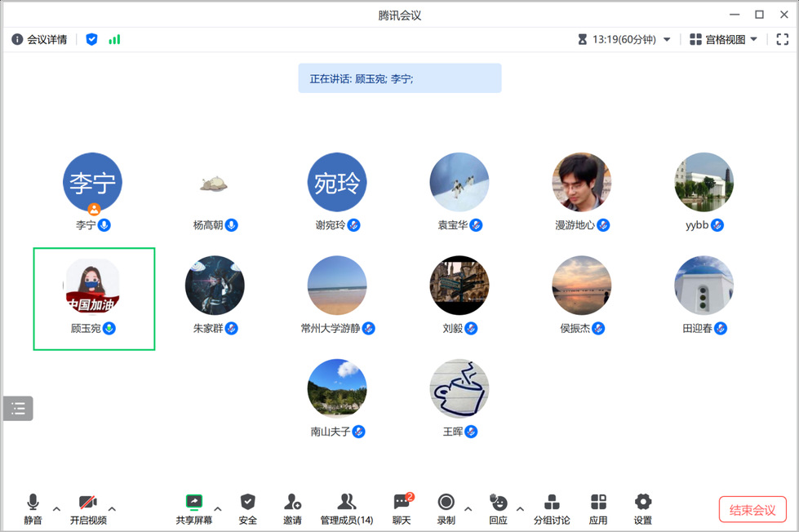Click 侯振杰's muted microphone icon
This screenshot has height=532, width=799.
pyautogui.click(x=598, y=328)
